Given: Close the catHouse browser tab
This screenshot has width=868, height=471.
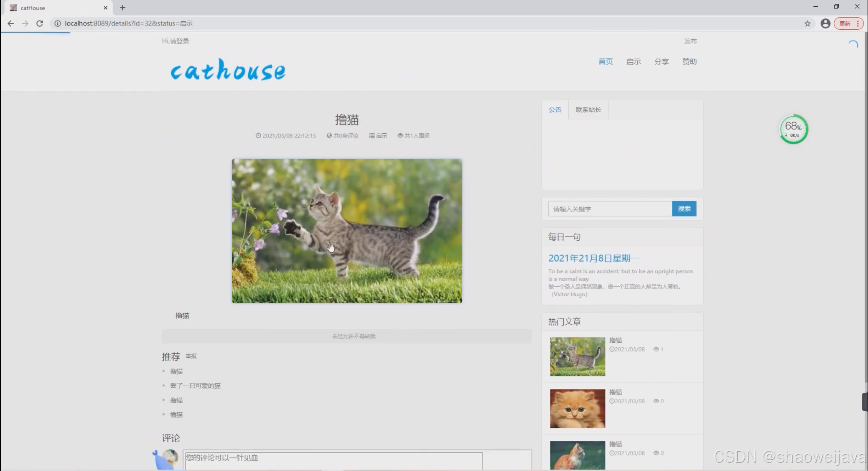Looking at the screenshot, I should 105,8.
